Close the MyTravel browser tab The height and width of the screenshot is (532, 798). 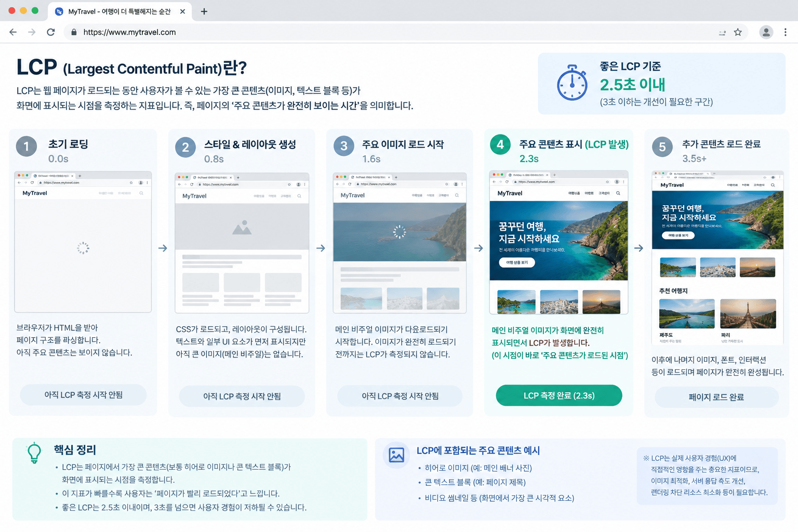182,11
